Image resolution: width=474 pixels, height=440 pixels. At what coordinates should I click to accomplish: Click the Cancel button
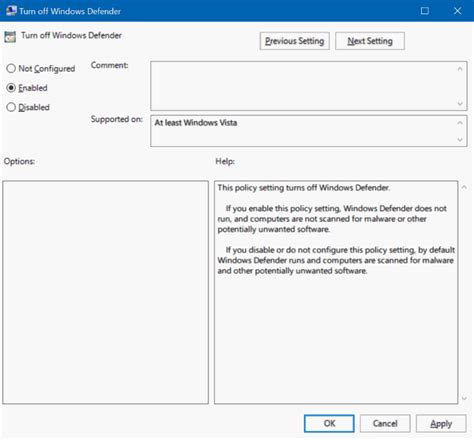pos(385,424)
